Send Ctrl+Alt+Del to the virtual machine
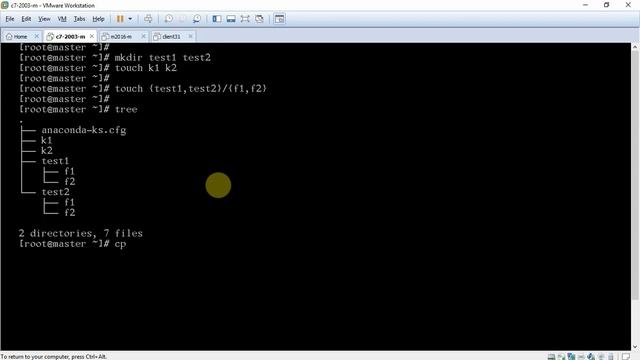Viewport: 640px width, 360px height. [148, 19]
